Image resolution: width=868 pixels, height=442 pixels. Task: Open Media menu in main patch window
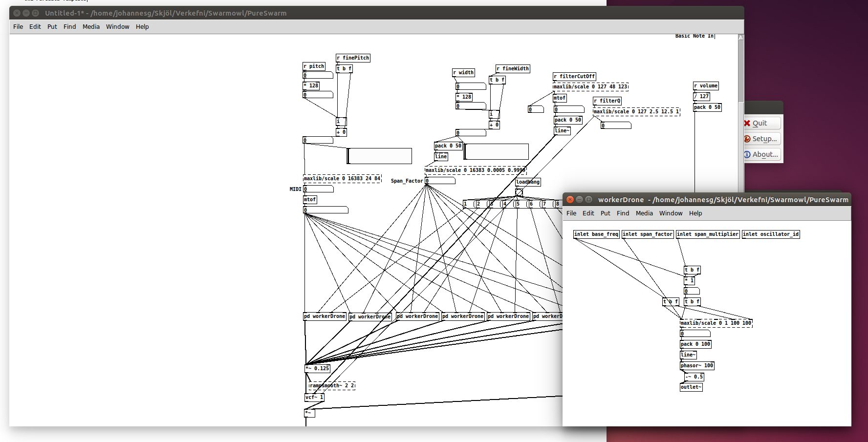click(91, 26)
